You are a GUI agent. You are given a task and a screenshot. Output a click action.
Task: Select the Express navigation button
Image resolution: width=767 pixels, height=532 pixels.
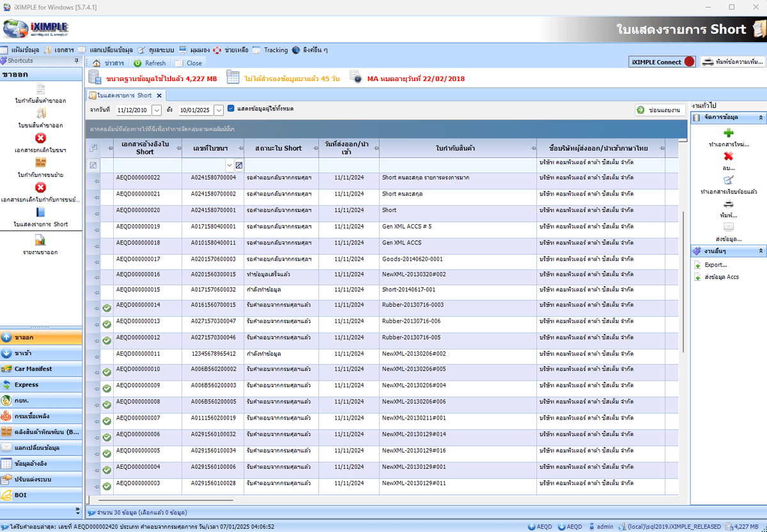click(x=42, y=384)
